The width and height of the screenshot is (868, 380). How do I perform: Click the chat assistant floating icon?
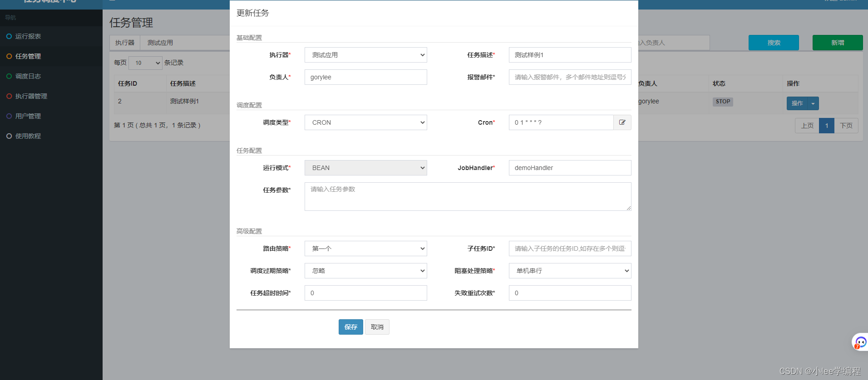pos(861,342)
